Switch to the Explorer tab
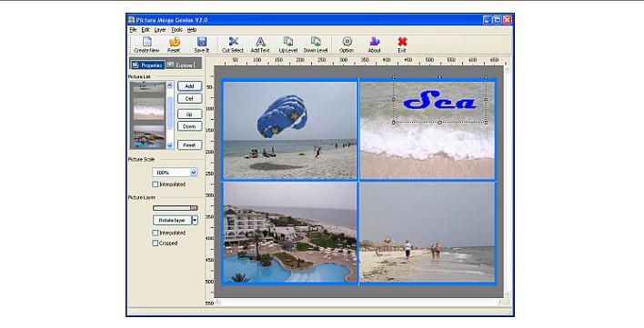This screenshot has width=644, height=328. point(181,65)
